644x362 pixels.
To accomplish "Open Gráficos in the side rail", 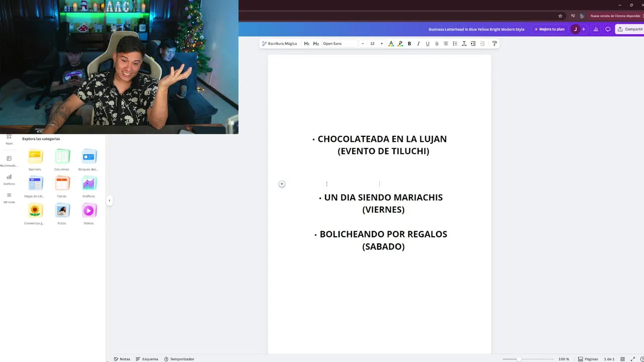I will tap(9, 179).
